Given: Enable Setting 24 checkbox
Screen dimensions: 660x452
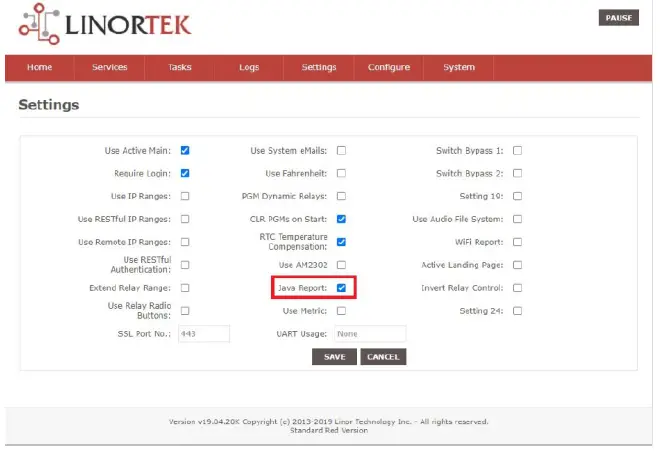Looking at the screenshot, I should pyautogui.click(x=517, y=311).
